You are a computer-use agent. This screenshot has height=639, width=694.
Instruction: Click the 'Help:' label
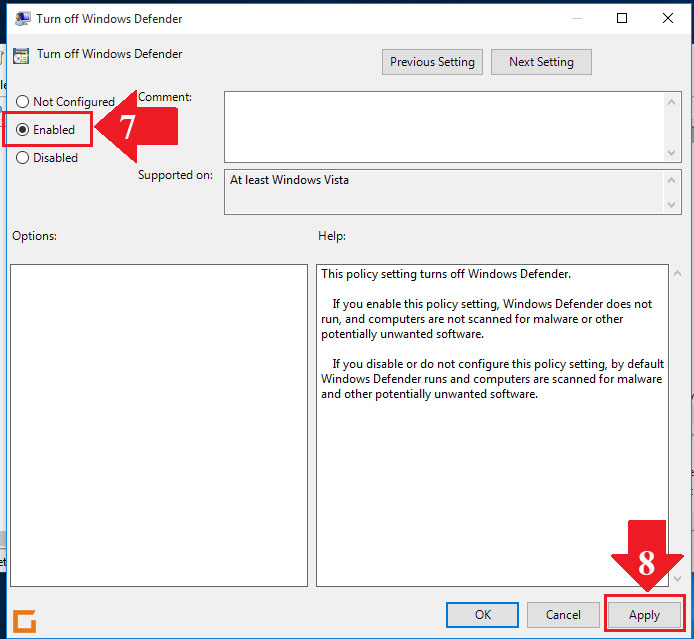click(332, 236)
